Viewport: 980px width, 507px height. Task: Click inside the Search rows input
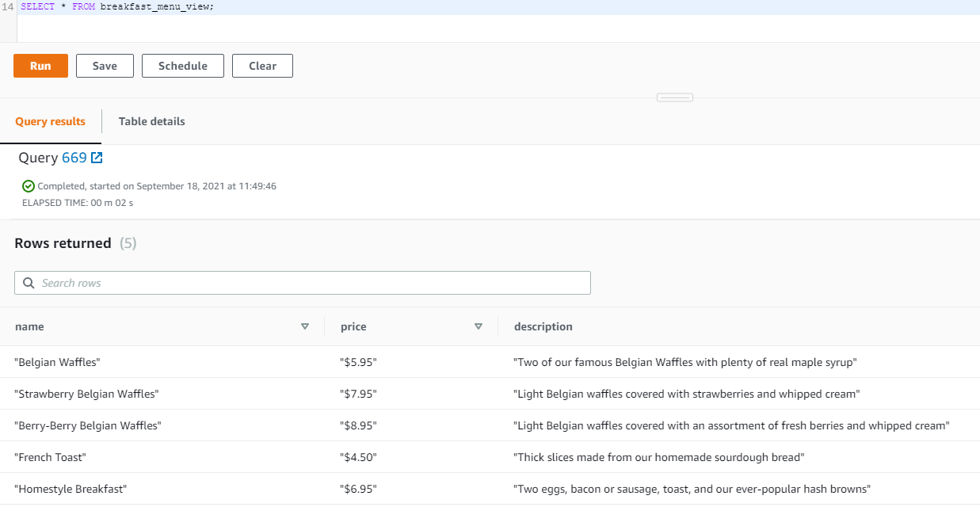tap(238, 283)
